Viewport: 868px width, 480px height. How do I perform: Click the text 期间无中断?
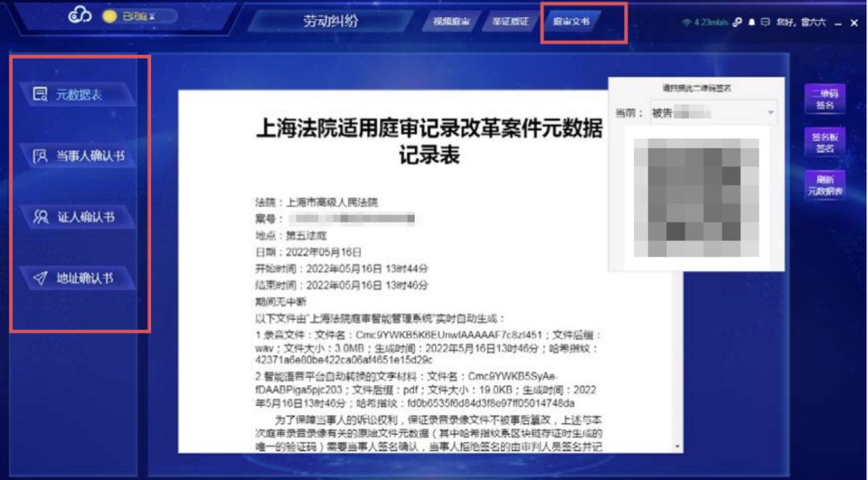280,302
